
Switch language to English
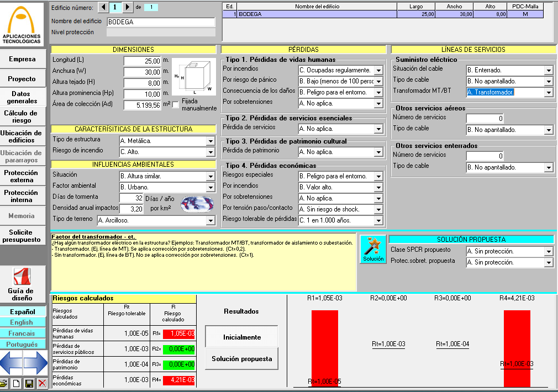(22, 322)
